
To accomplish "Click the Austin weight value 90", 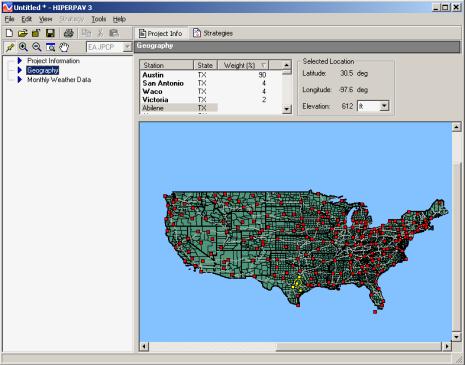I will (262, 75).
